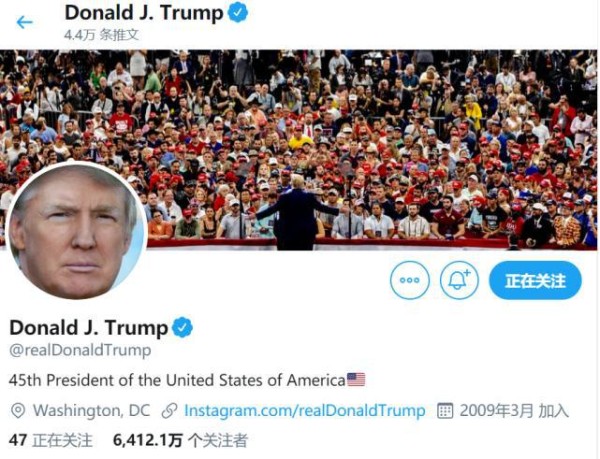Click the 4.4万 条推文 tweet count
600x459 pixels.
click(101, 35)
